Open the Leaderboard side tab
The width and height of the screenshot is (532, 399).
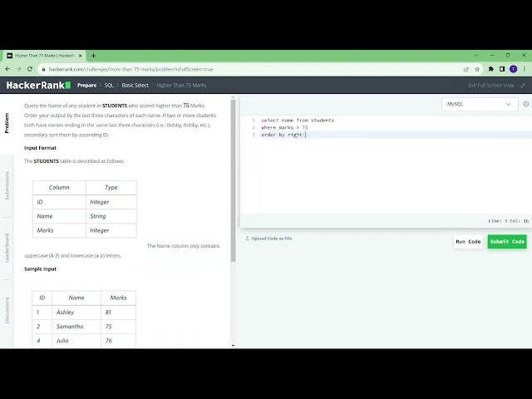pos(7,248)
